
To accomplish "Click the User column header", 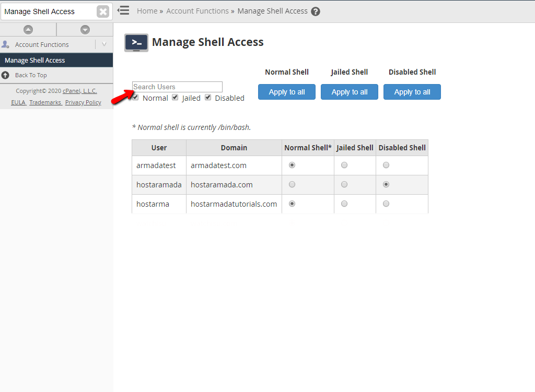I will click(159, 148).
